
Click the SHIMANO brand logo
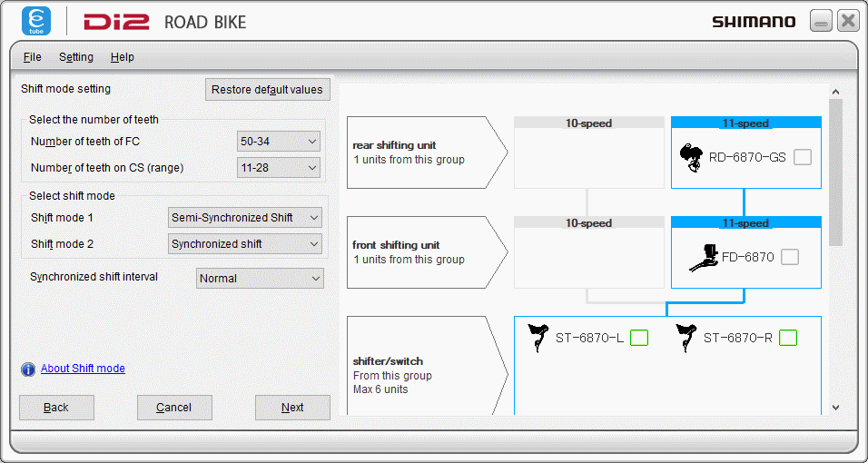coord(754,22)
